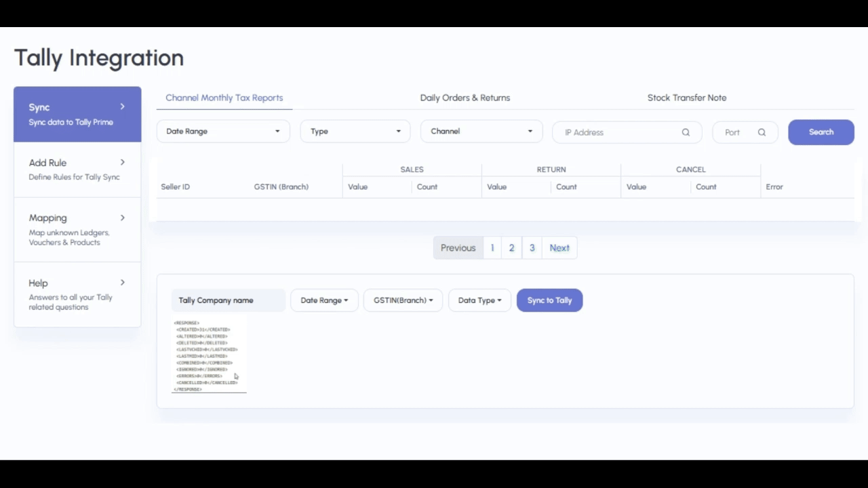Click the chevron arrow beside Mapping
868x488 pixels.
(123, 218)
